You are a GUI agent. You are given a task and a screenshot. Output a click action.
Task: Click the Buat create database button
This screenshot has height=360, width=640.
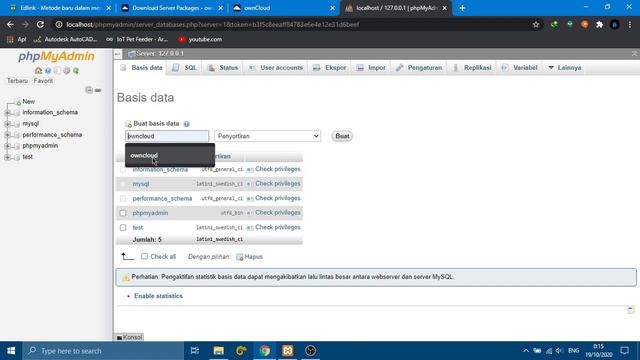[x=342, y=136]
